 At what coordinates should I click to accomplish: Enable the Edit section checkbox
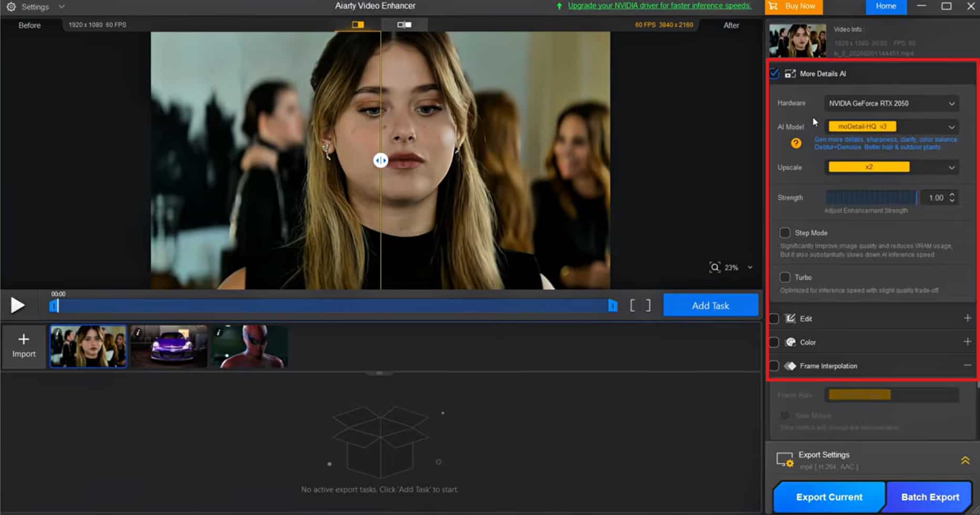coord(774,319)
